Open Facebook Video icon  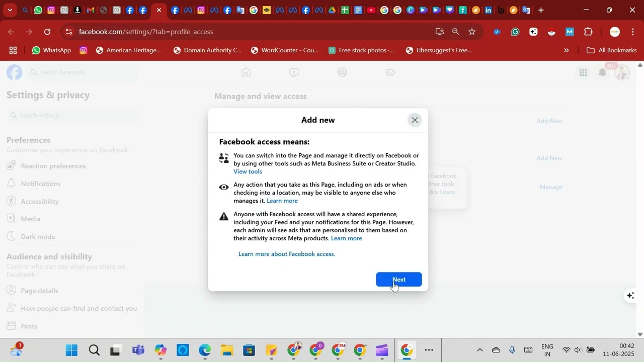coord(294,72)
